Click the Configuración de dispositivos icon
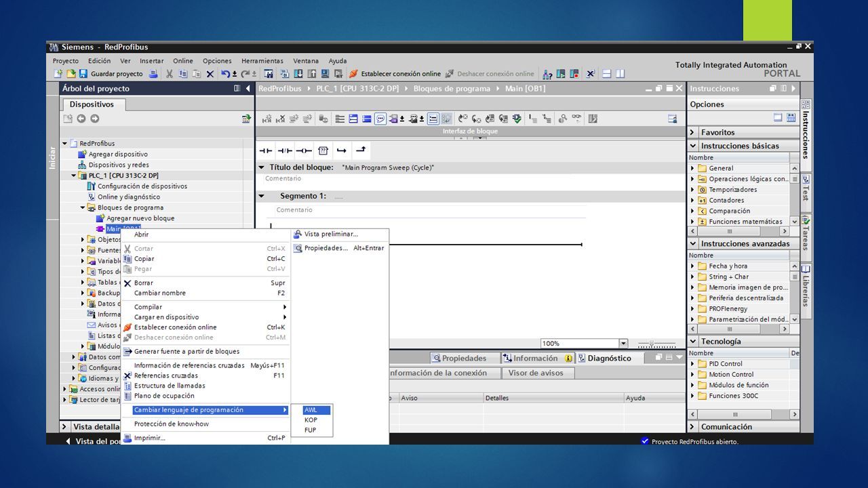This screenshot has width=868, height=488. [x=92, y=186]
